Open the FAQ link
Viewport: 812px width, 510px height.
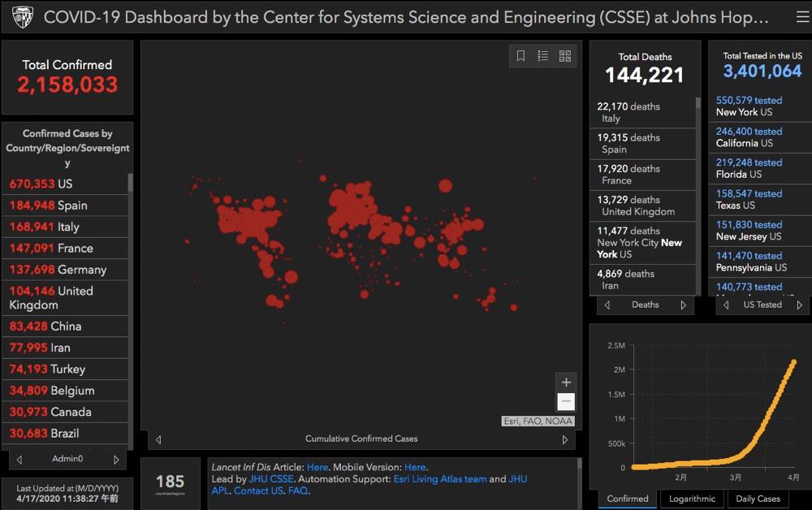pyautogui.click(x=298, y=491)
